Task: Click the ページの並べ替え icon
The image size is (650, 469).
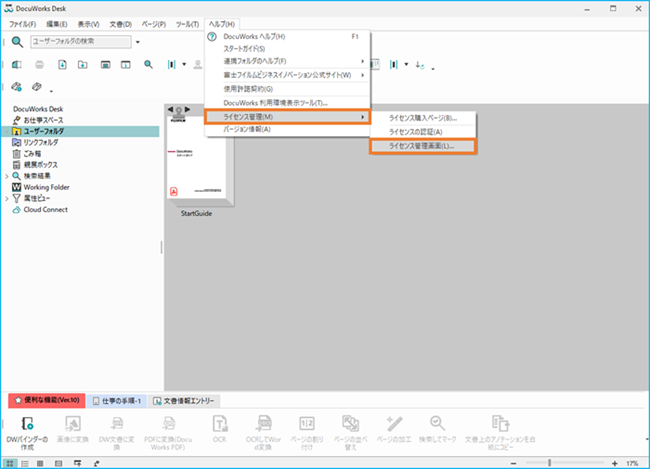Action: 350,424
